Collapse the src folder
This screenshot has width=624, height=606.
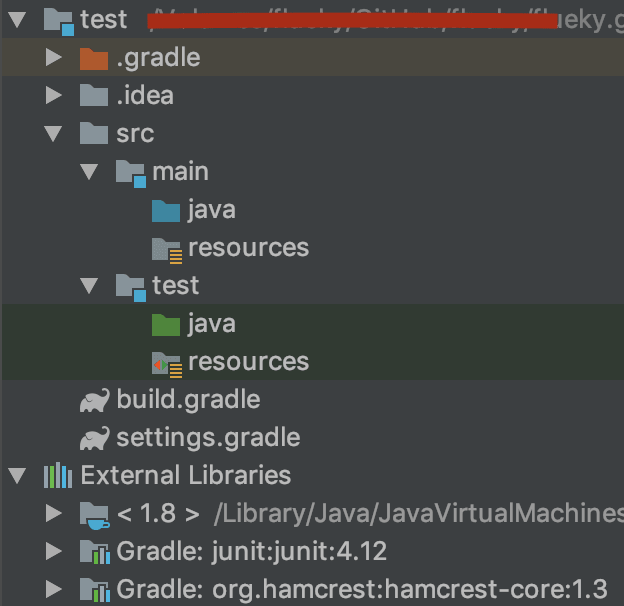coord(53,134)
